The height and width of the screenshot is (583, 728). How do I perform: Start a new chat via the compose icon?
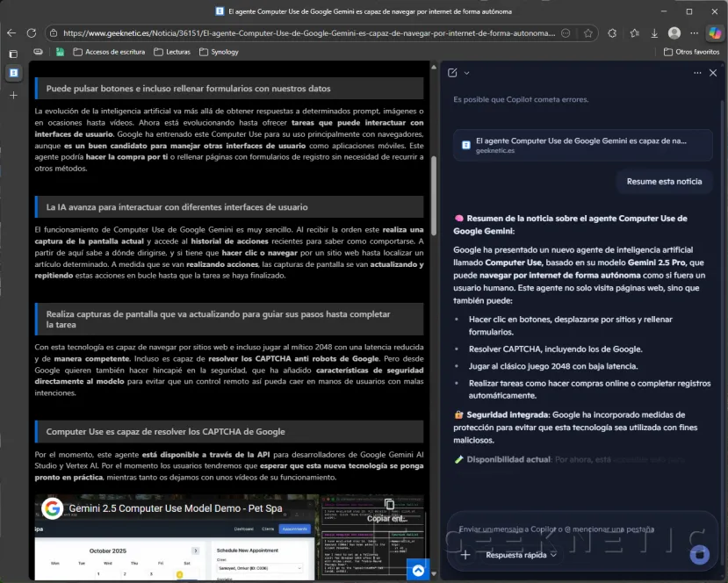click(450, 73)
